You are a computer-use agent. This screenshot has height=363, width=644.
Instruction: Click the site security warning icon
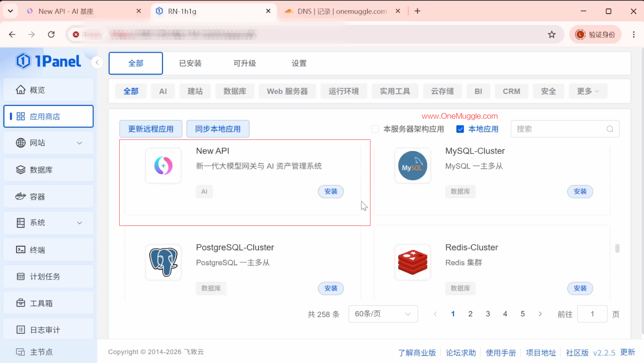pyautogui.click(x=76, y=34)
